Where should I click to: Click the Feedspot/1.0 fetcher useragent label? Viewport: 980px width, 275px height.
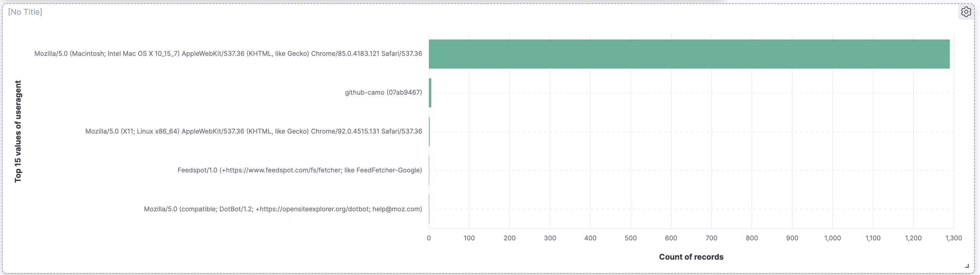point(300,170)
